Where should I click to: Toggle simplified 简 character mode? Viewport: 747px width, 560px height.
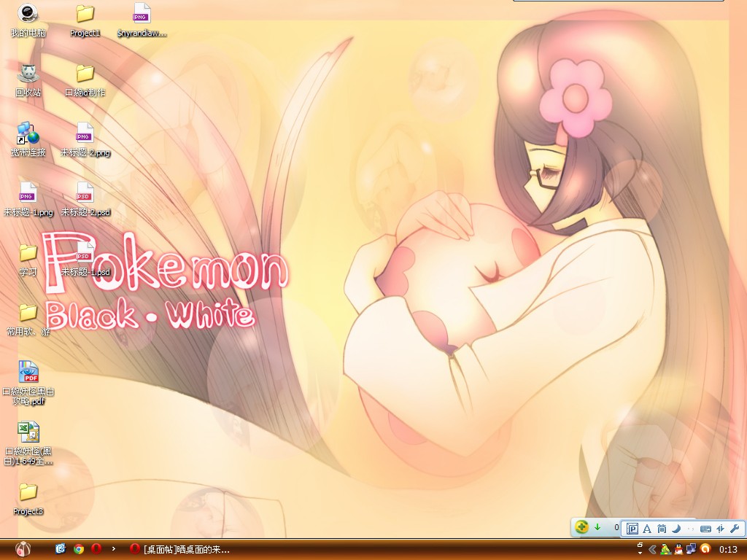(x=662, y=529)
